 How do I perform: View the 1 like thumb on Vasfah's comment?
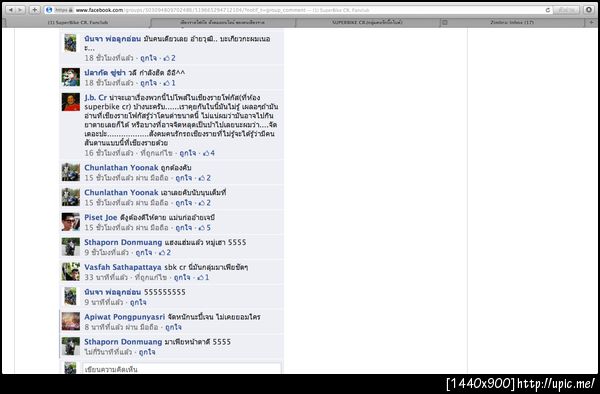tap(203, 277)
